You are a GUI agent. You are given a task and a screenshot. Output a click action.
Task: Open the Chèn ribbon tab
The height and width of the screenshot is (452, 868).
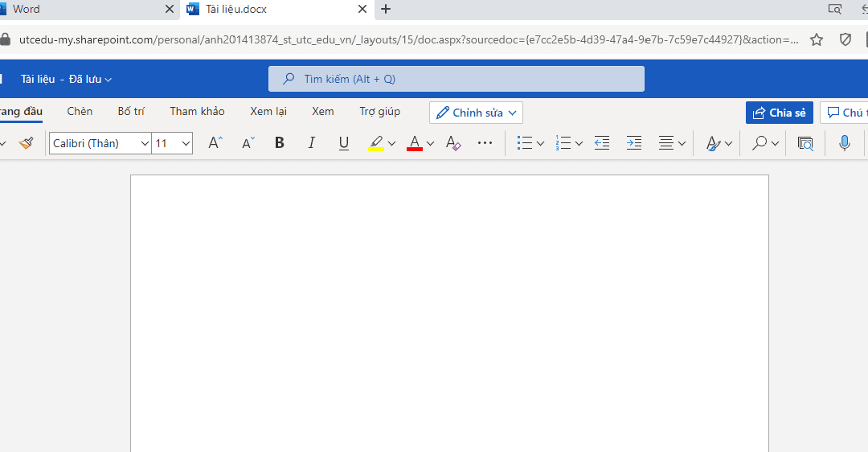click(x=80, y=111)
